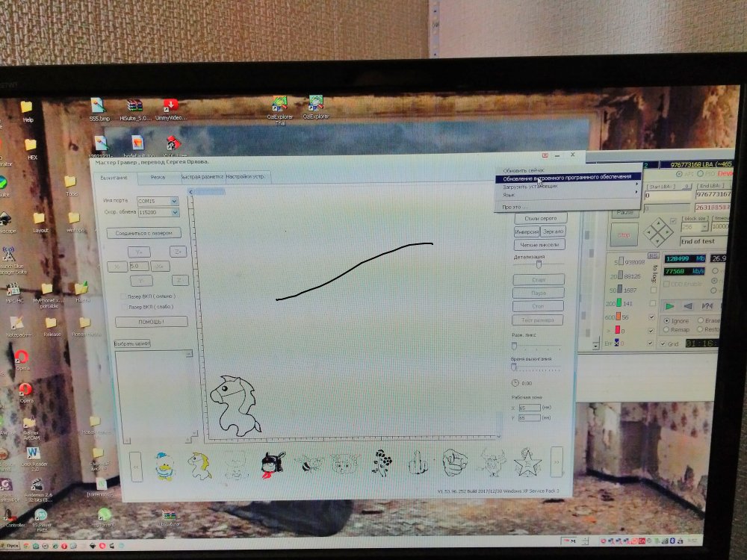The height and width of the screenshot is (560, 747).
Task: Open the Help folder on the desktop
Action: [x=28, y=111]
